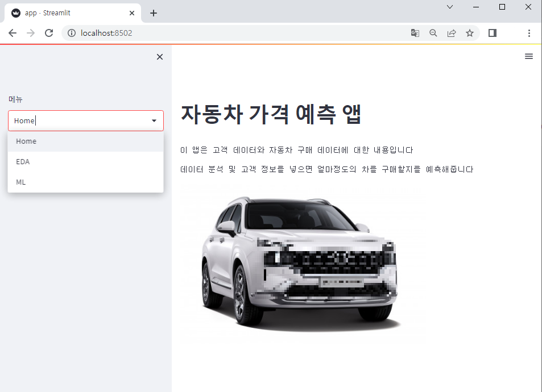Image resolution: width=542 pixels, height=392 pixels.
Task: Open the browser side panel
Action: tap(493, 33)
